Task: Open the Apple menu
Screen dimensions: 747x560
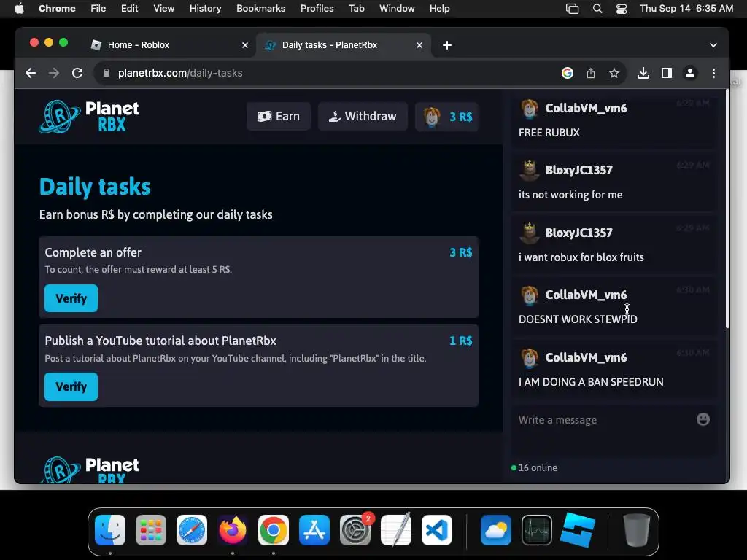Action: point(19,8)
